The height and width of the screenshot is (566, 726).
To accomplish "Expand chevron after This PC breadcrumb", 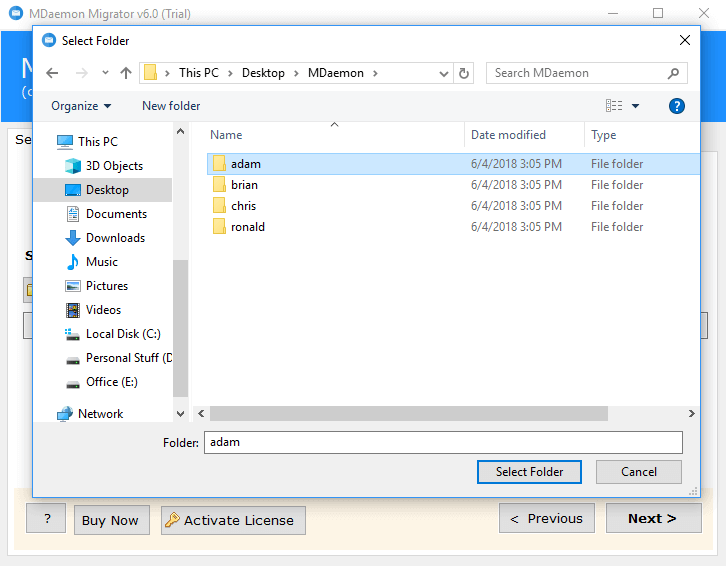I will click(x=230, y=73).
